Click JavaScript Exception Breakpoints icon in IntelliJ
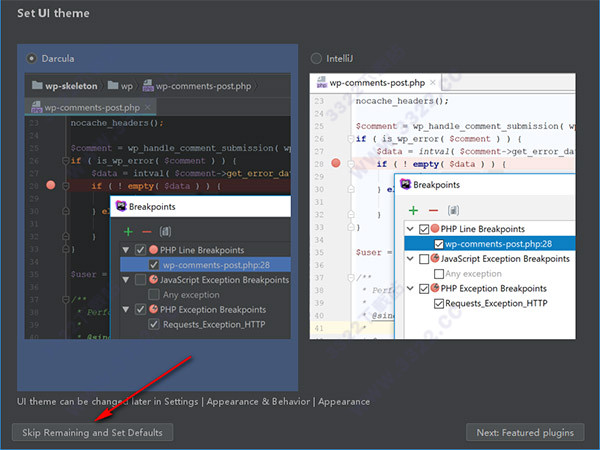 tap(435, 258)
